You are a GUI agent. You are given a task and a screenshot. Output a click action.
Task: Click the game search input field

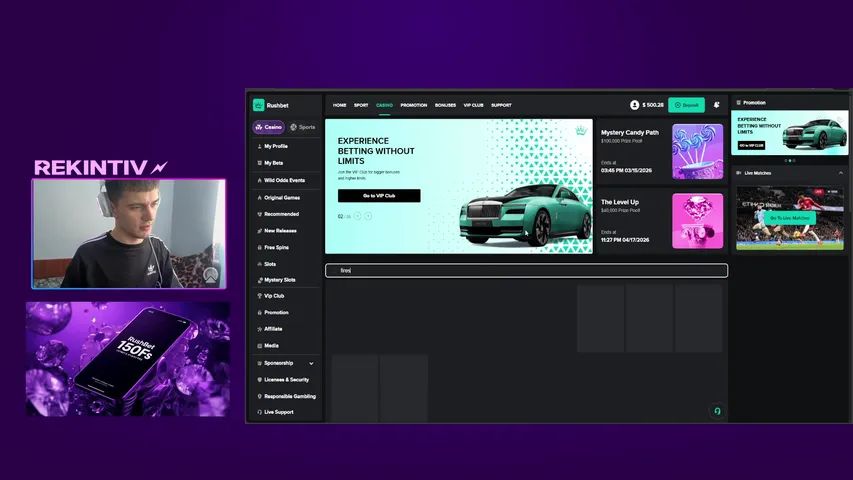tap(526, 270)
